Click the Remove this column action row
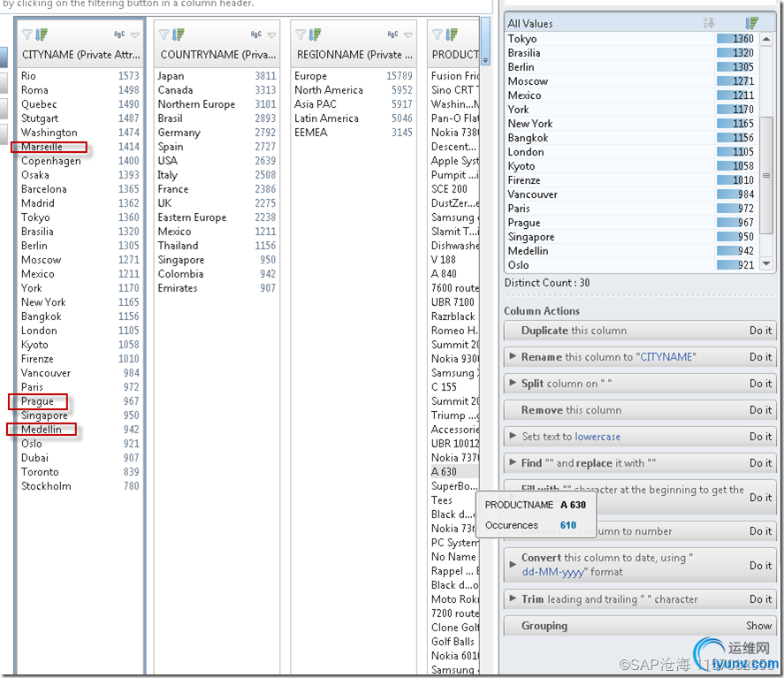 pyautogui.click(x=640, y=410)
